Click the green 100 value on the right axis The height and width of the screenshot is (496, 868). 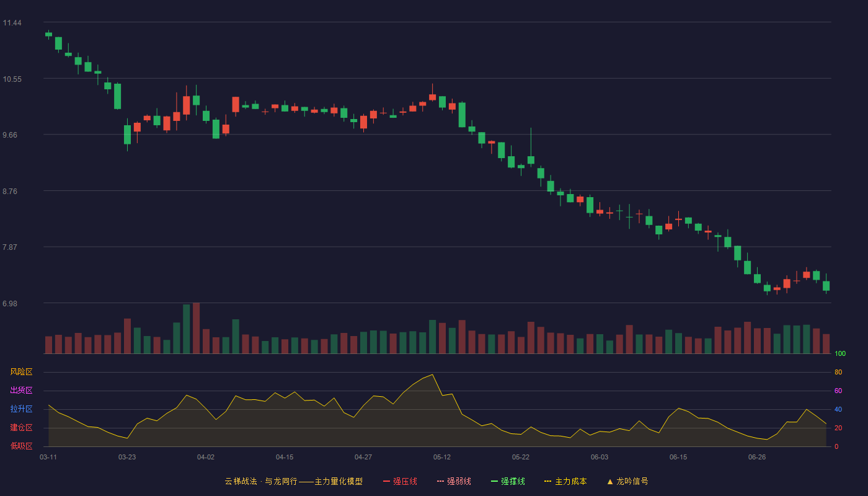click(x=840, y=353)
